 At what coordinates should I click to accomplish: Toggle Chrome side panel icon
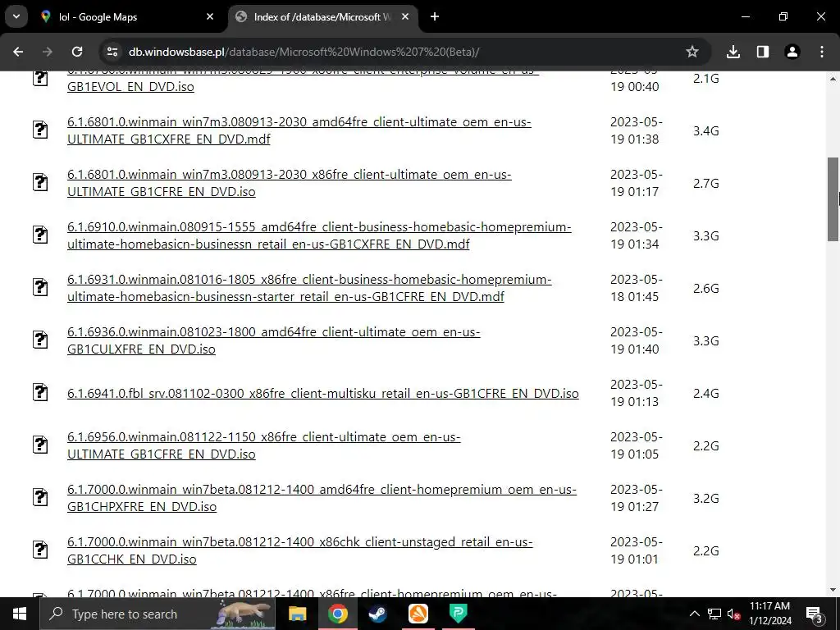[763, 52]
